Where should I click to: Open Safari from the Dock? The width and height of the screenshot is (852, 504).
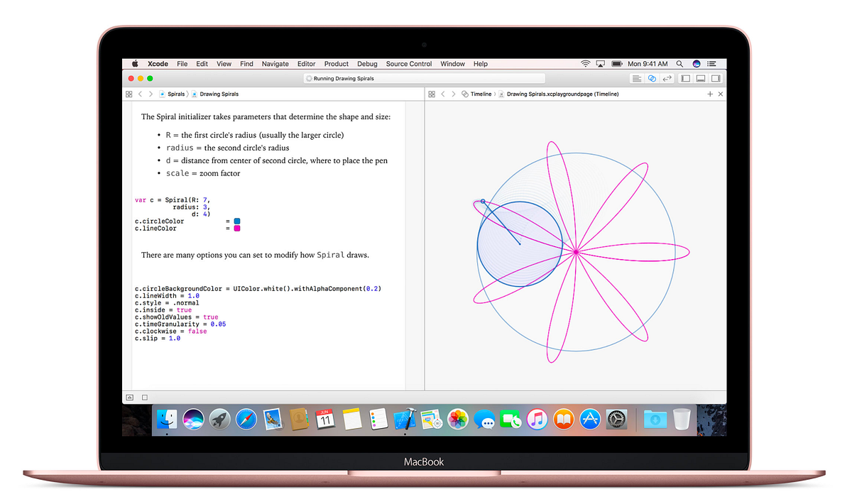click(246, 420)
